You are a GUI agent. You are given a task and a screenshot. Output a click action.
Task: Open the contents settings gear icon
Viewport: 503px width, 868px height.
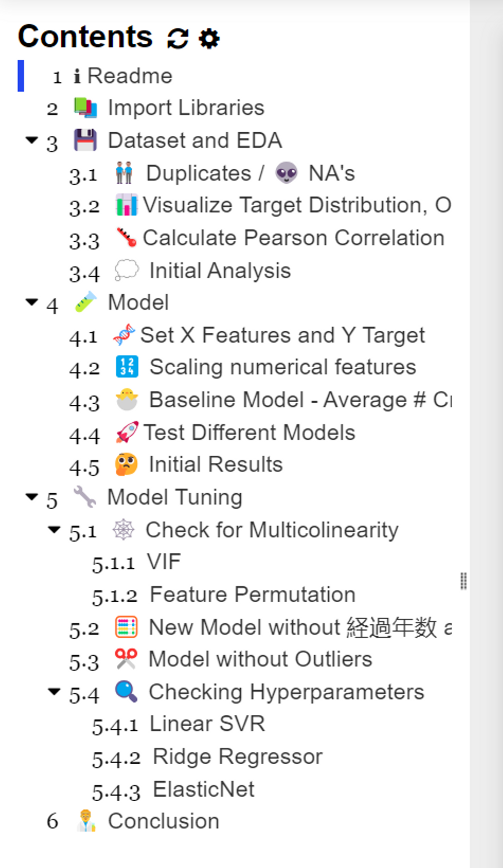[x=209, y=38]
